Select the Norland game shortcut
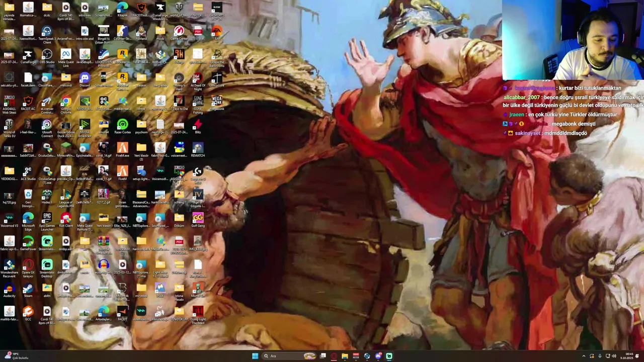This screenshot has width=644, height=362. (141, 33)
